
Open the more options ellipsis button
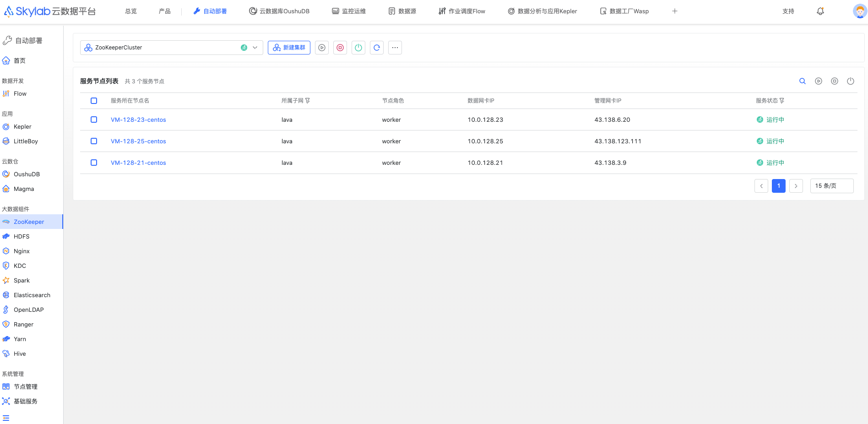point(395,48)
